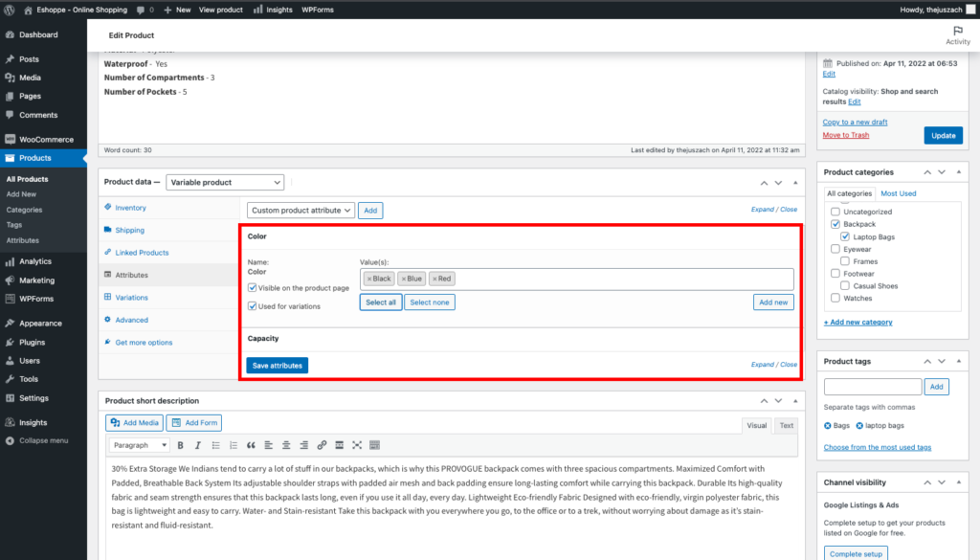Click the Save attributes button
980x560 pixels.
(x=277, y=366)
